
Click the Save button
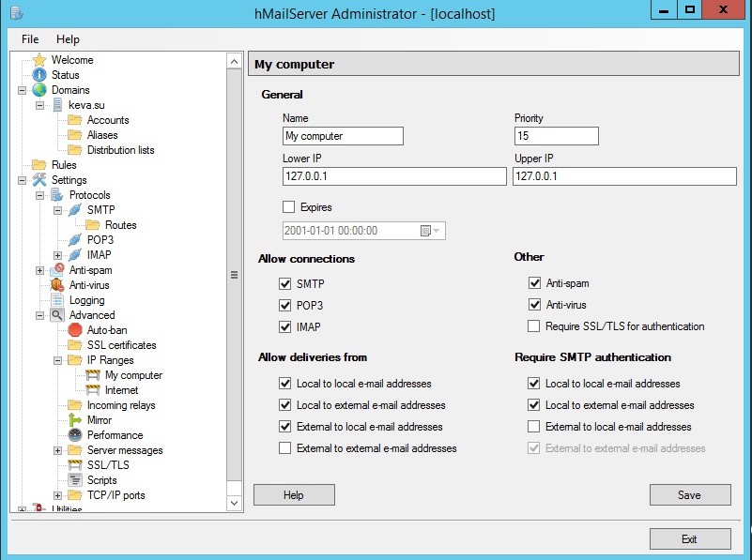pos(690,495)
